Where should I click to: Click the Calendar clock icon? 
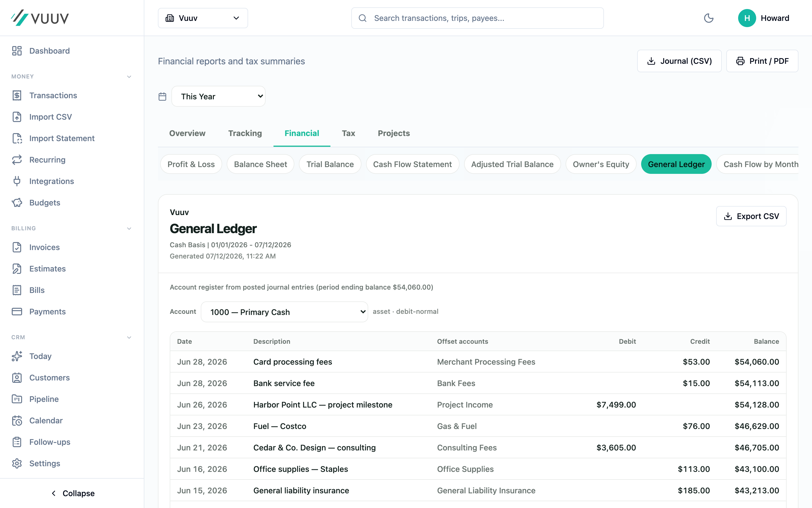[x=17, y=421]
